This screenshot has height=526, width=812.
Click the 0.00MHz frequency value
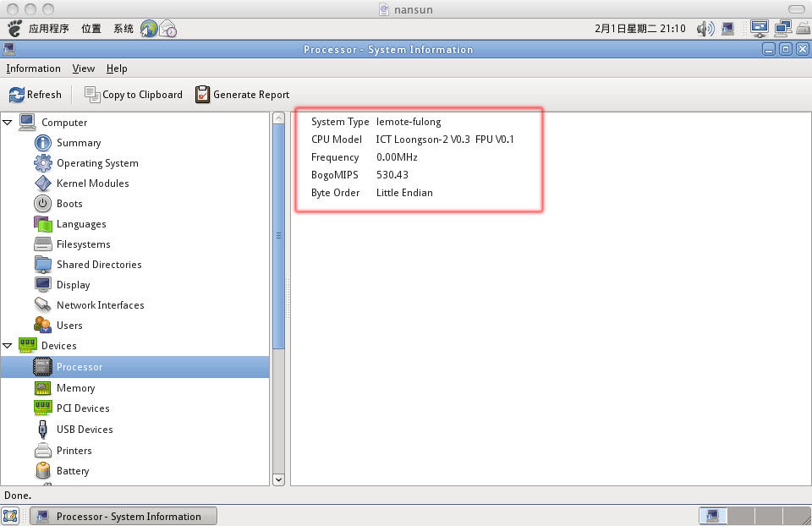pyautogui.click(x=397, y=156)
